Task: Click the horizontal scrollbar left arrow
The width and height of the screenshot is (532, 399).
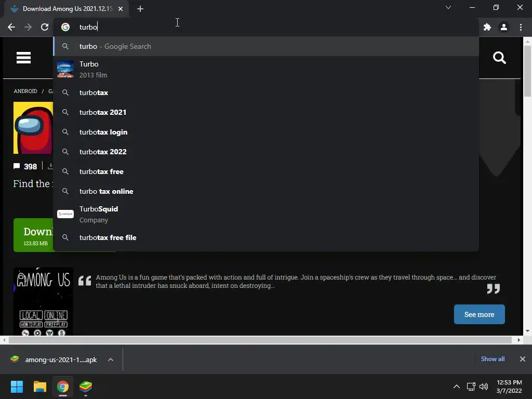Action: click(4, 340)
